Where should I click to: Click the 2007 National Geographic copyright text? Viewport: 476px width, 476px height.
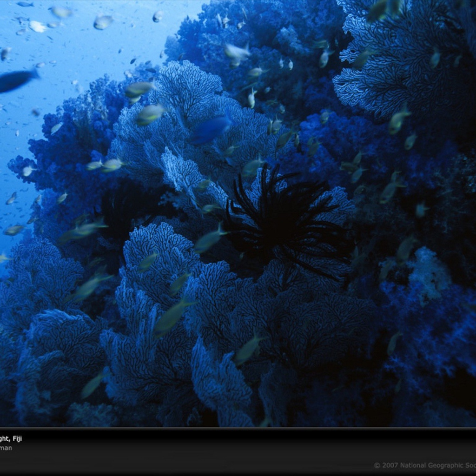coord(423,465)
